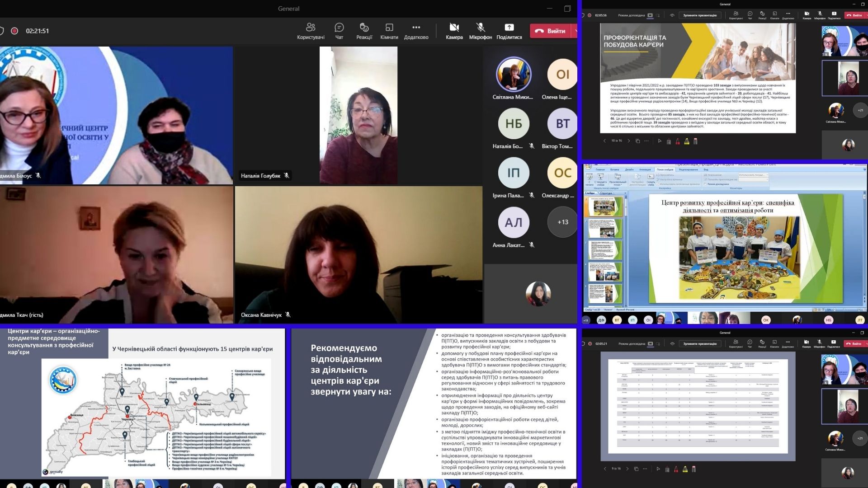Switch to 'Структура' tab in PowerPoint pane
Image resolution: width=868 pixels, height=488 pixels.
click(x=606, y=193)
